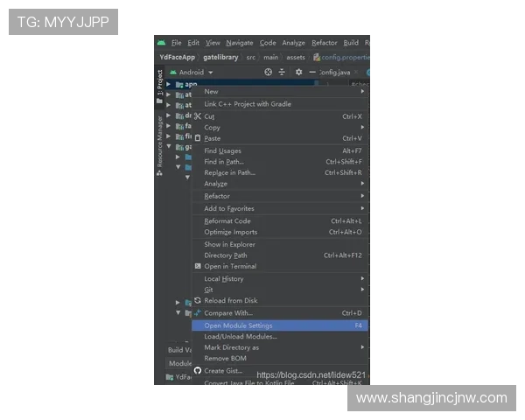Screen dimensions: 525x420
Task: Expand the app module tree arrow
Action: tap(169, 84)
